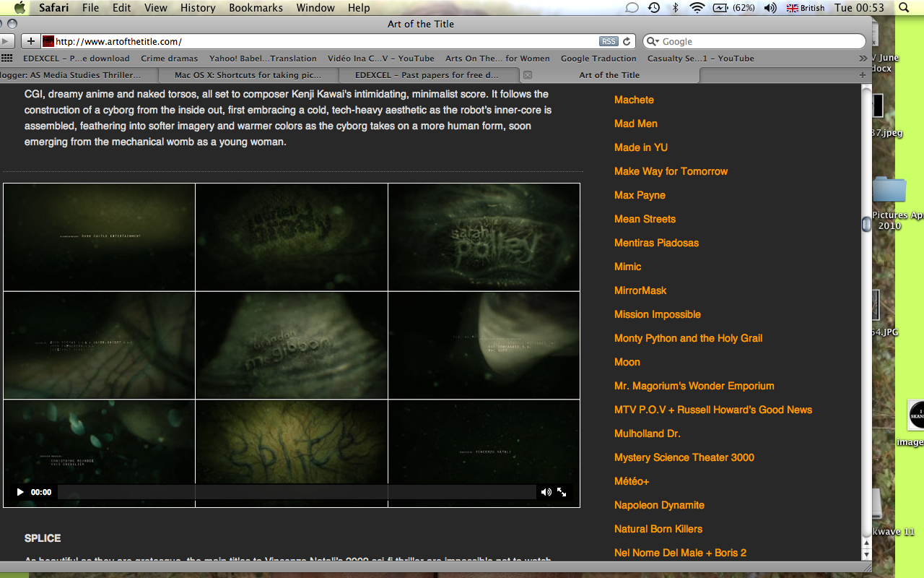Add bookmark with the plus button

point(31,41)
